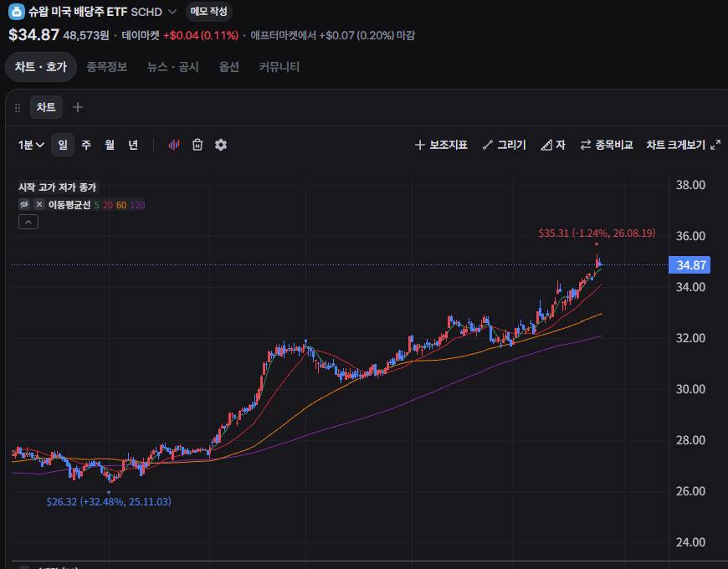Click the 34.87 current price label

click(690, 265)
